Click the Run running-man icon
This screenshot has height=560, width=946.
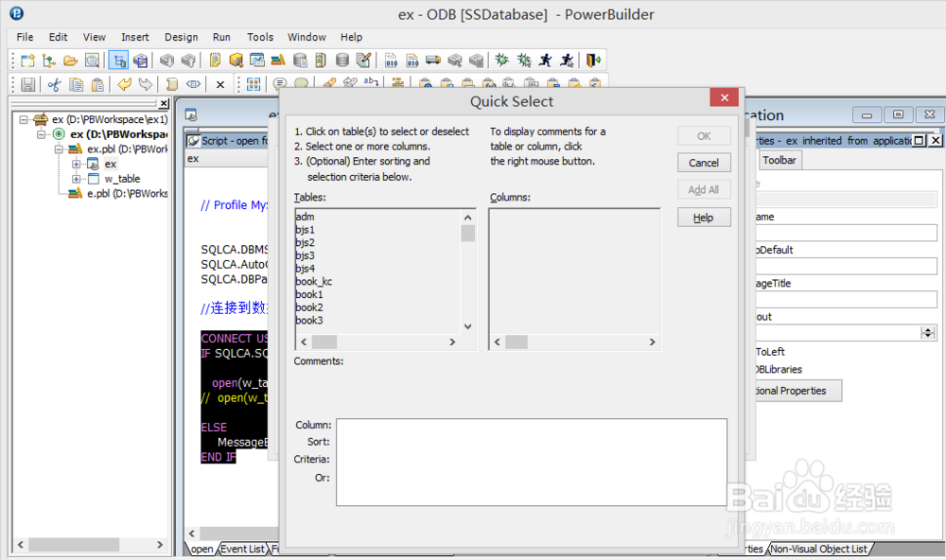[x=546, y=61]
